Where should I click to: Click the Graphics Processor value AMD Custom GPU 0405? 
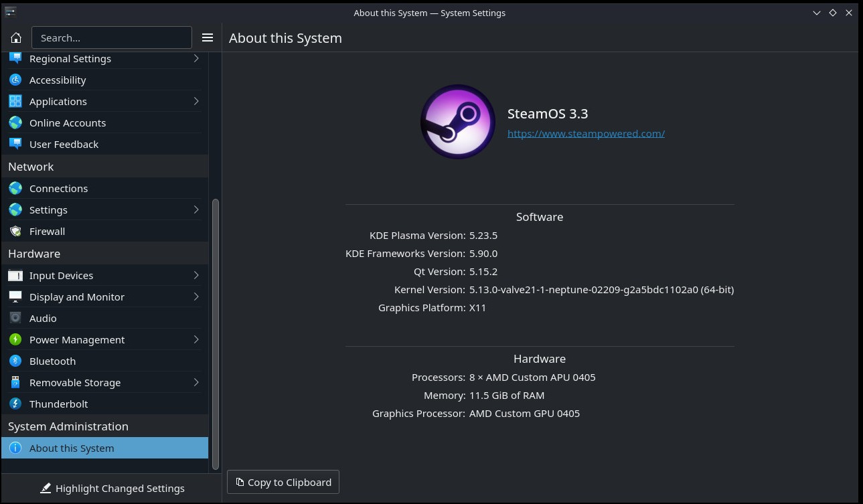point(525,414)
